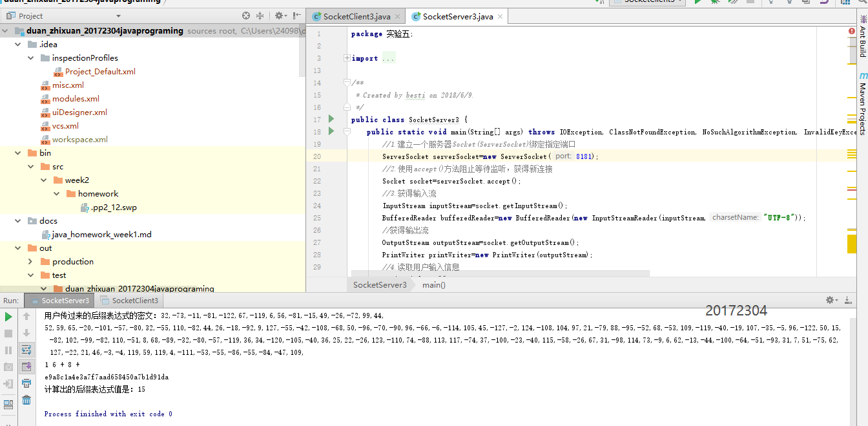
Task: Click the red error indicator at the top of the editor
Action: point(852,31)
